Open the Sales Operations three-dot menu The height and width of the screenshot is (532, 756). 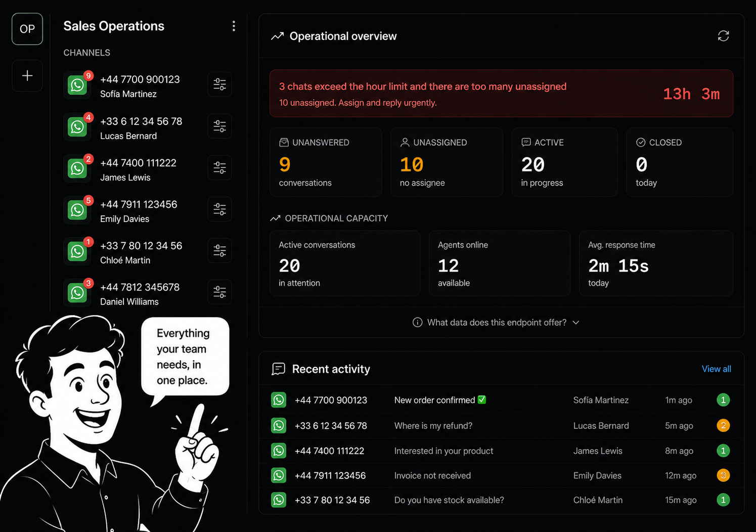234,26
